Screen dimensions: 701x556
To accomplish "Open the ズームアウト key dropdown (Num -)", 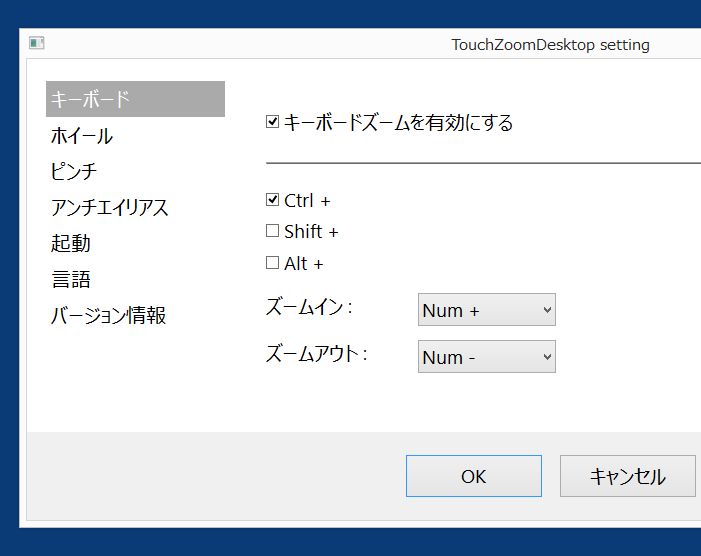I will [487, 357].
